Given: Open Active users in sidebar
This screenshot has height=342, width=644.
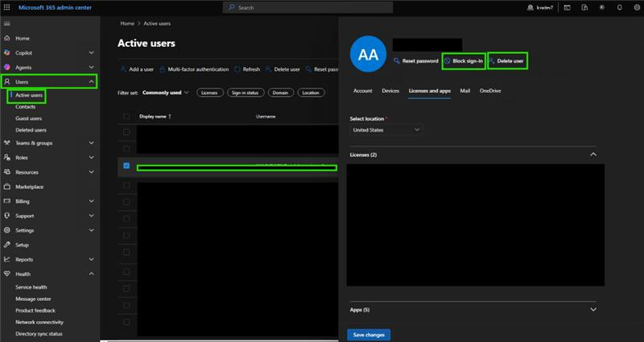Looking at the screenshot, I should coord(29,95).
